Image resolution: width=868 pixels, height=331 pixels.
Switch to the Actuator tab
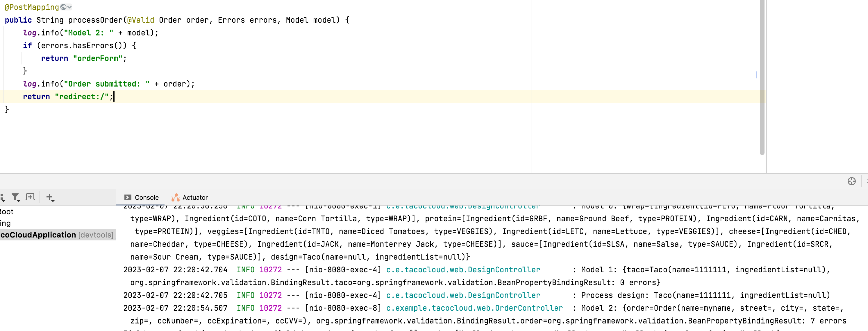pyautogui.click(x=195, y=197)
